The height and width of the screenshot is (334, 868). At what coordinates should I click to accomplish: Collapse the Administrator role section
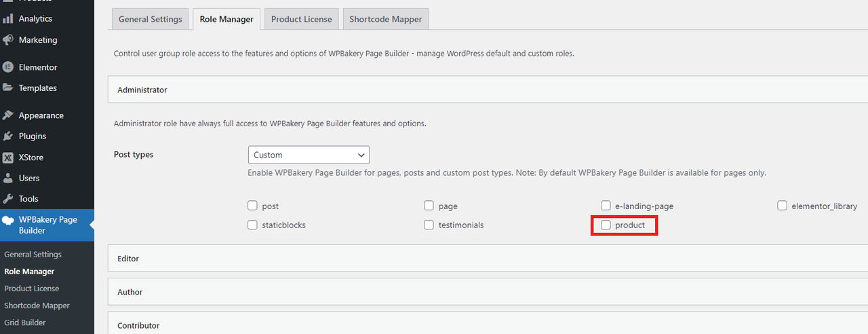488,90
